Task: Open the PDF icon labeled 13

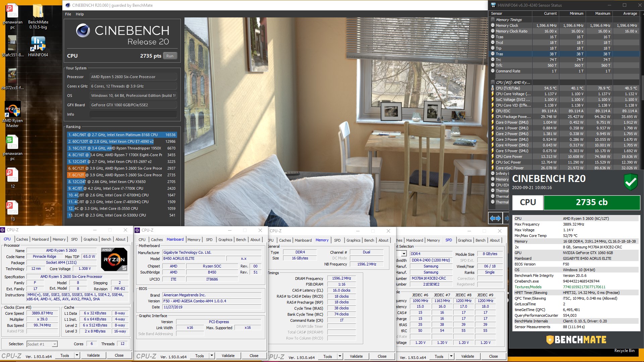Action: [12, 208]
